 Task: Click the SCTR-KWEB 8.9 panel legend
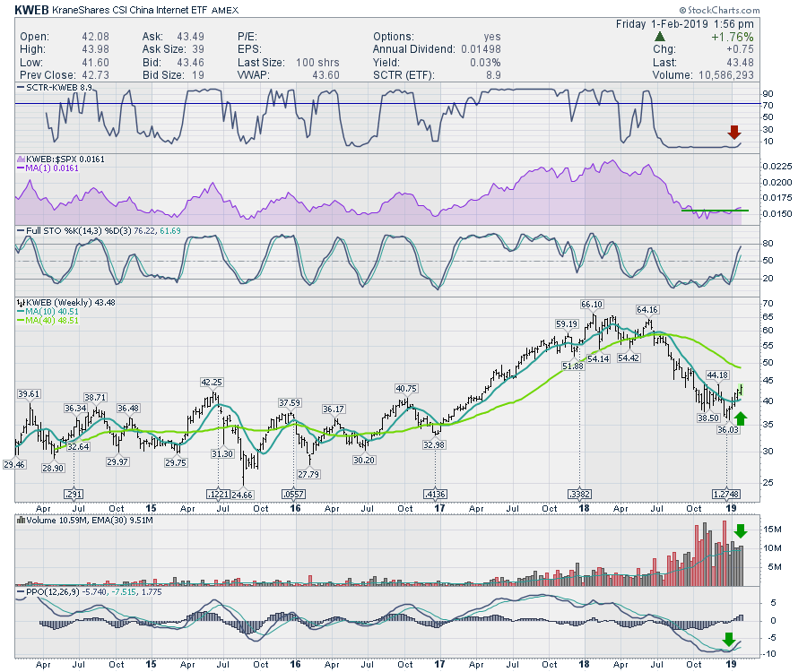coord(55,88)
